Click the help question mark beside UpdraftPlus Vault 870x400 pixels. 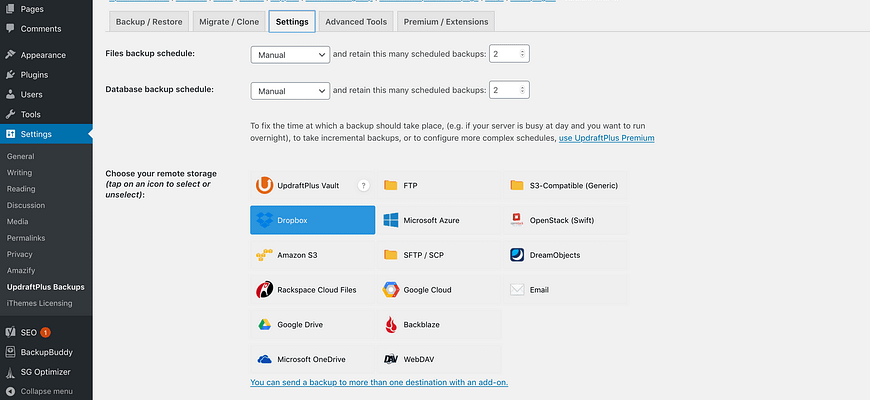(x=364, y=185)
